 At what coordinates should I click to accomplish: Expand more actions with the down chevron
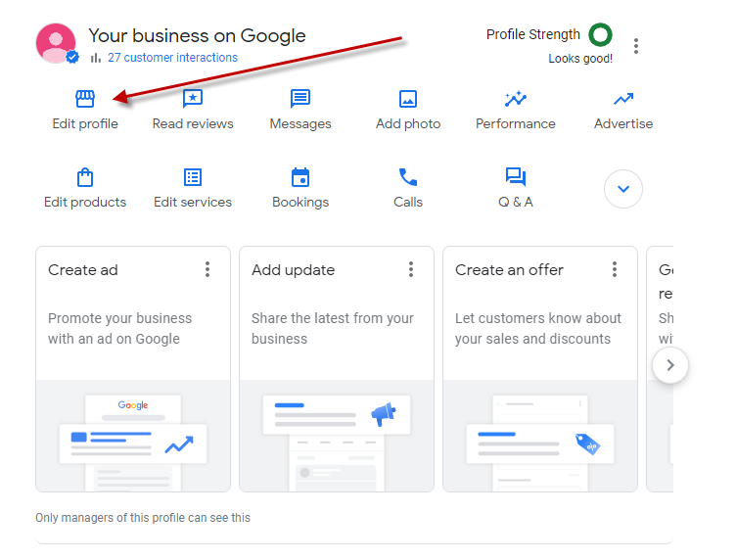[x=623, y=189]
